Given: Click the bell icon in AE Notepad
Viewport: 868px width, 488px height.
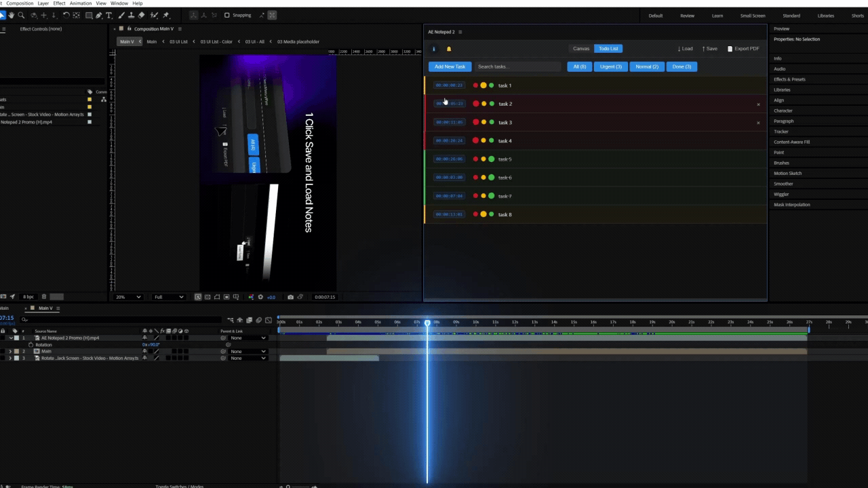Looking at the screenshot, I should tap(448, 49).
